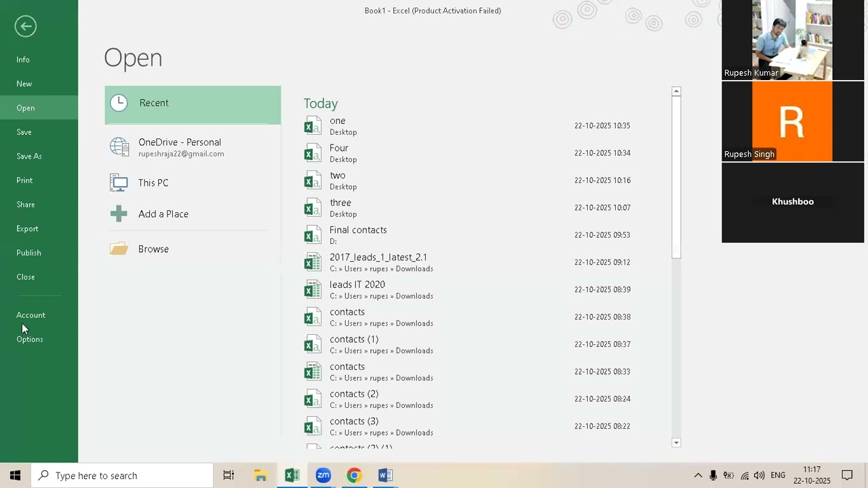Screen dimensions: 868x488
Task: Click the file list scroll down arrow
Action: coord(676,443)
